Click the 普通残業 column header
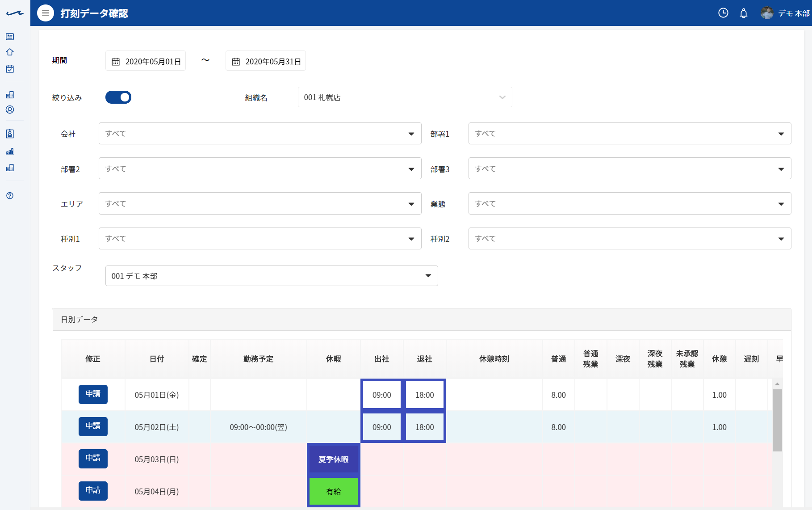 click(x=591, y=359)
